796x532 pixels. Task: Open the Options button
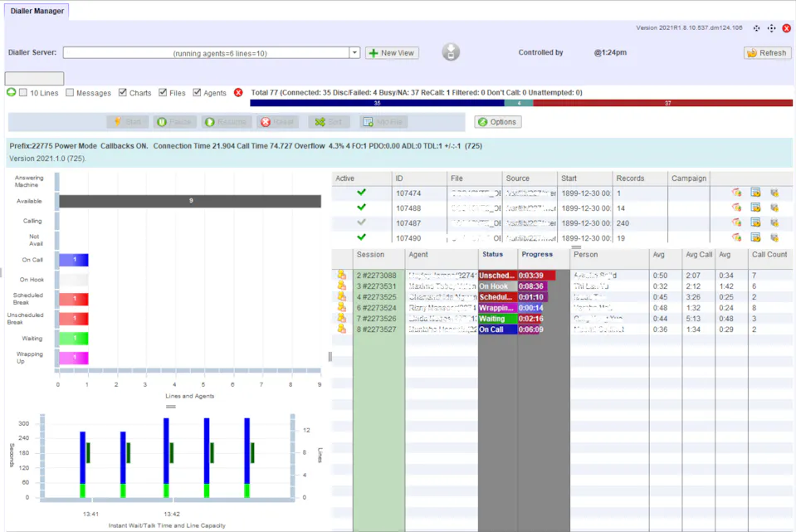[x=497, y=122]
